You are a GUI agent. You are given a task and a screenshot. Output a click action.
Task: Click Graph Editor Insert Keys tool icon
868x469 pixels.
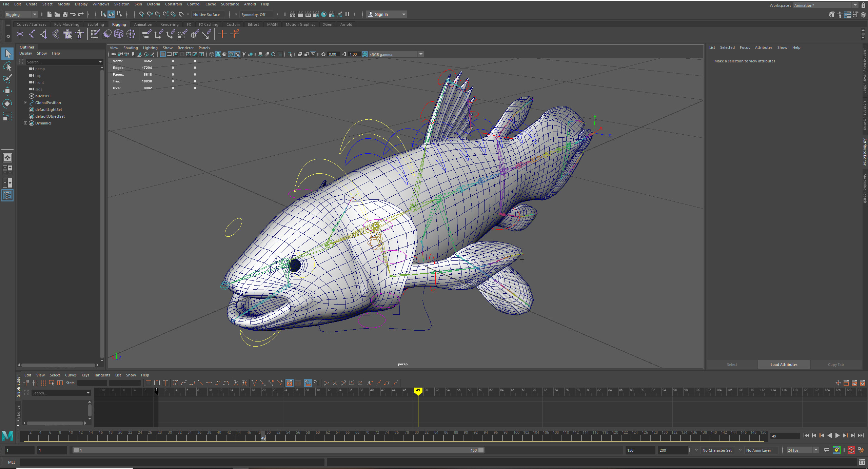coord(35,383)
